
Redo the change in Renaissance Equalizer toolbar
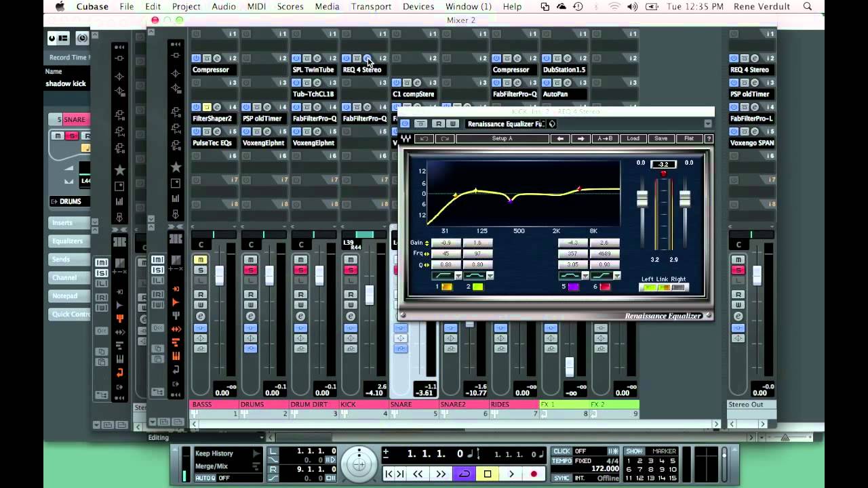[x=445, y=138]
